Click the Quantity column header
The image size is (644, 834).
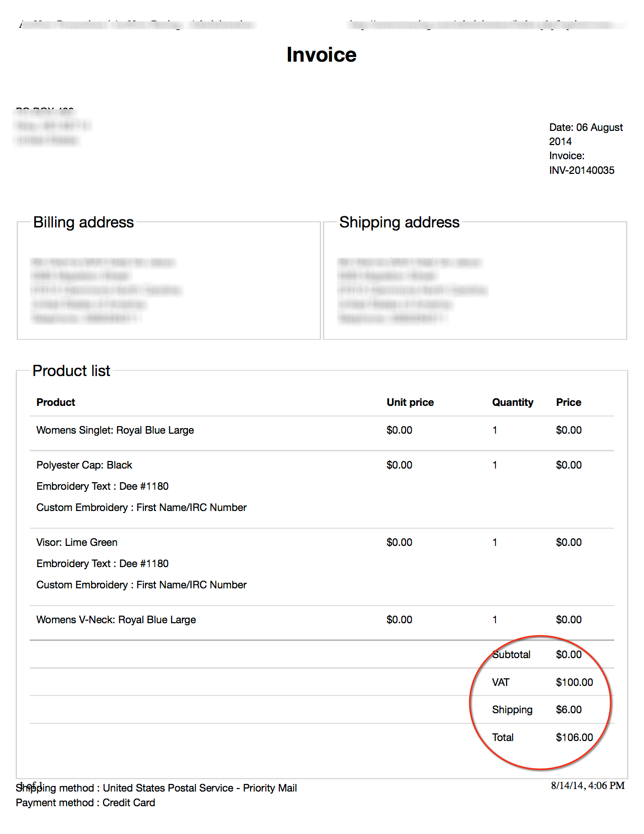[512, 402]
